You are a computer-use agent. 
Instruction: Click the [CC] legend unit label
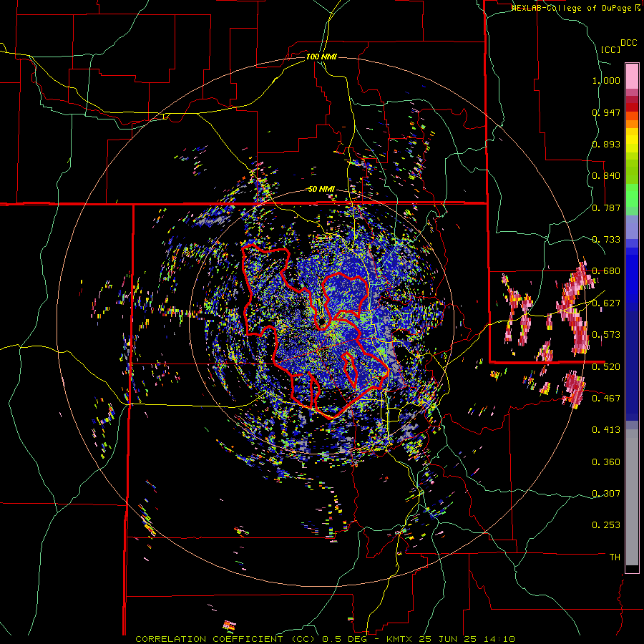tap(611, 49)
